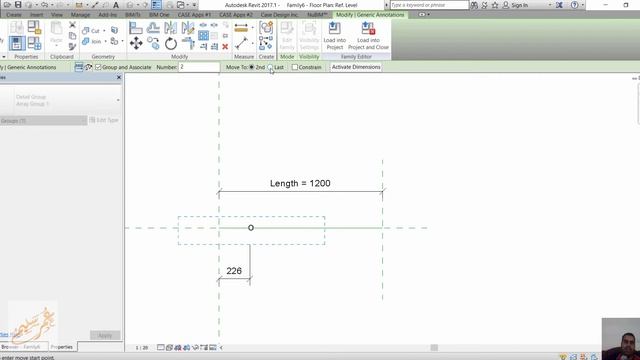
Task: Select Mirror - Pick Axis tool
Action: point(170,28)
